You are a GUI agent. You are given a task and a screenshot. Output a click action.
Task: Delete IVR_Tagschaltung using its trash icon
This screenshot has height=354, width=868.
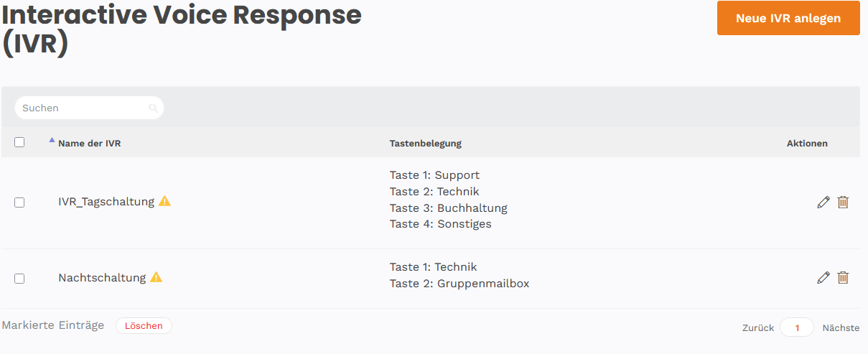(x=843, y=202)
